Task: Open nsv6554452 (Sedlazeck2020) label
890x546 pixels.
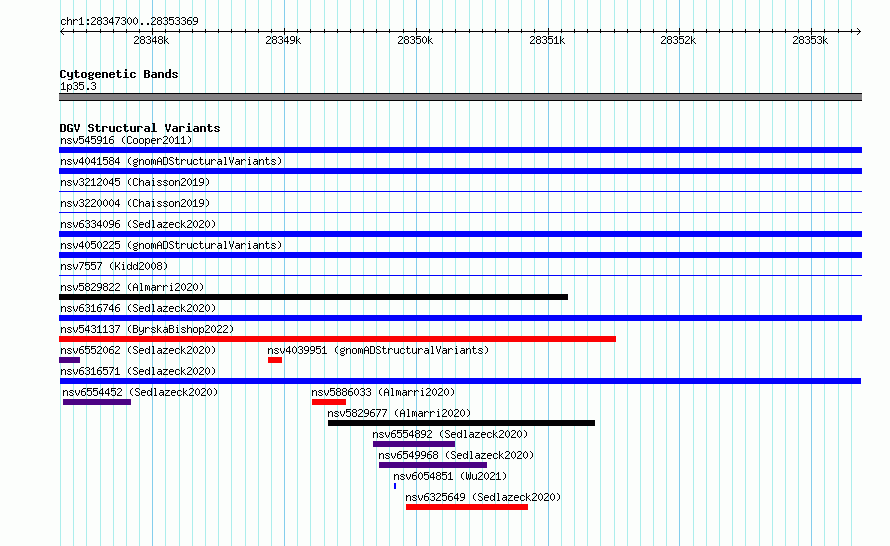Action: pyautogui.click(x=140, y=392)
